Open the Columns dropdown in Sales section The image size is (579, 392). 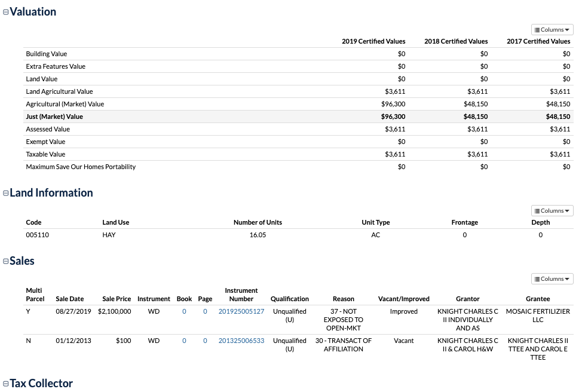552,279
